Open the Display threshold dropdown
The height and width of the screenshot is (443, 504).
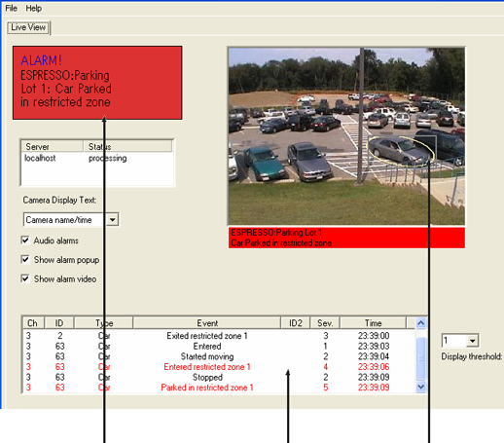[472, 341]
